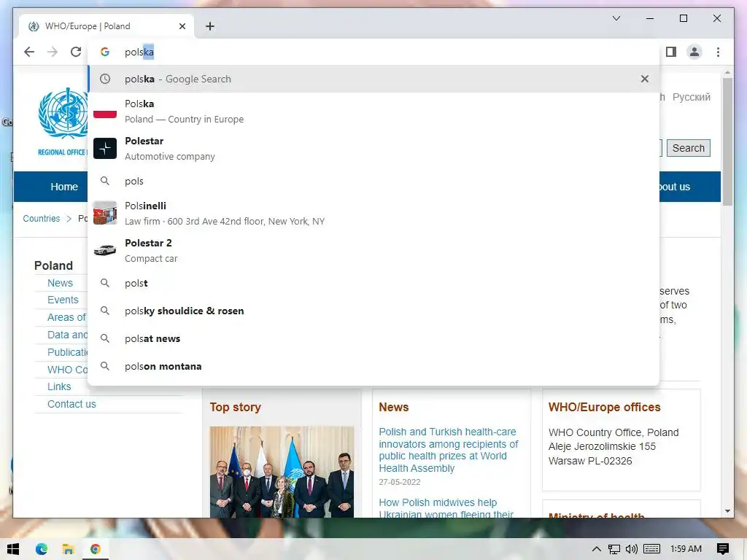Open the Top story photo
Image resolution: width=747 pixels, height=560 pixels.
coord(282,472)
